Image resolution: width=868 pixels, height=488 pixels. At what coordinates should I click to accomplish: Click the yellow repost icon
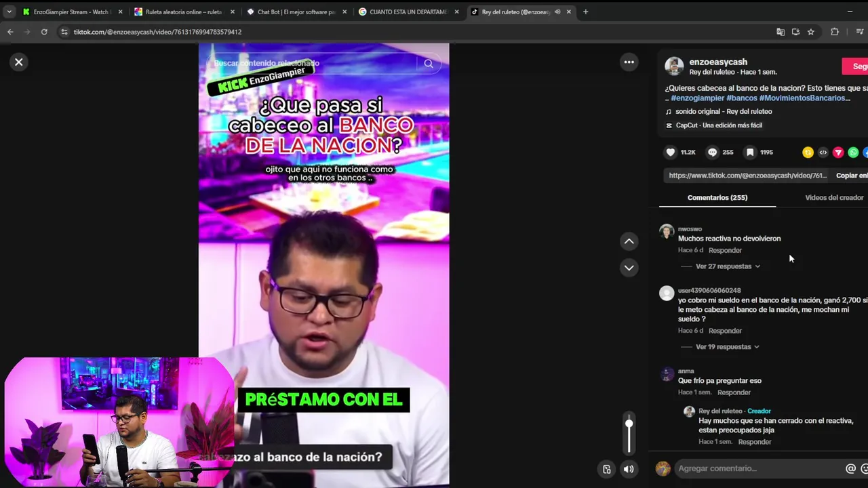coord(808,152)
